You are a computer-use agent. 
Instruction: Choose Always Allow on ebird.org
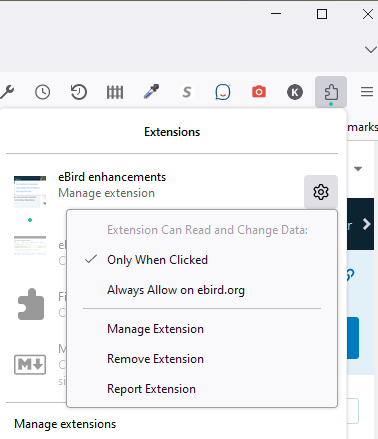pos(202,290)
